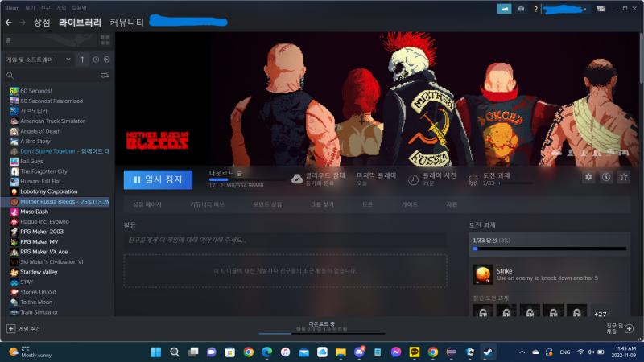Select Lobotomy Corporation in the library
This screenshot has height=362, width=644.
[49, 191]
